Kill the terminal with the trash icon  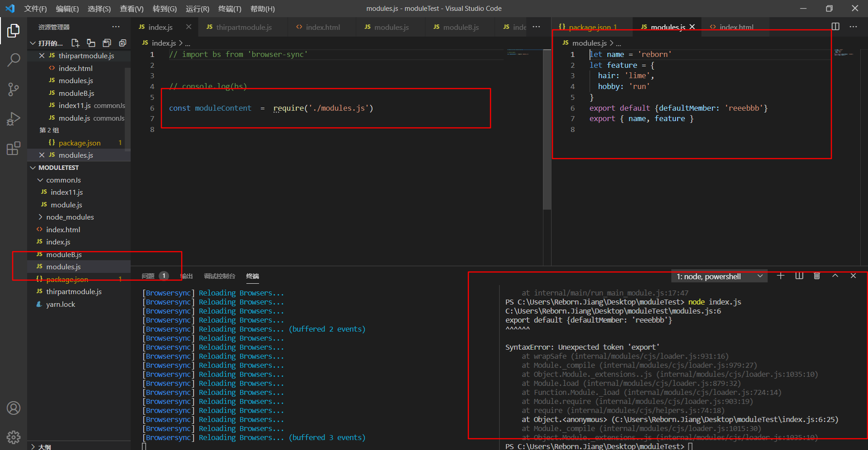[816, 276]
